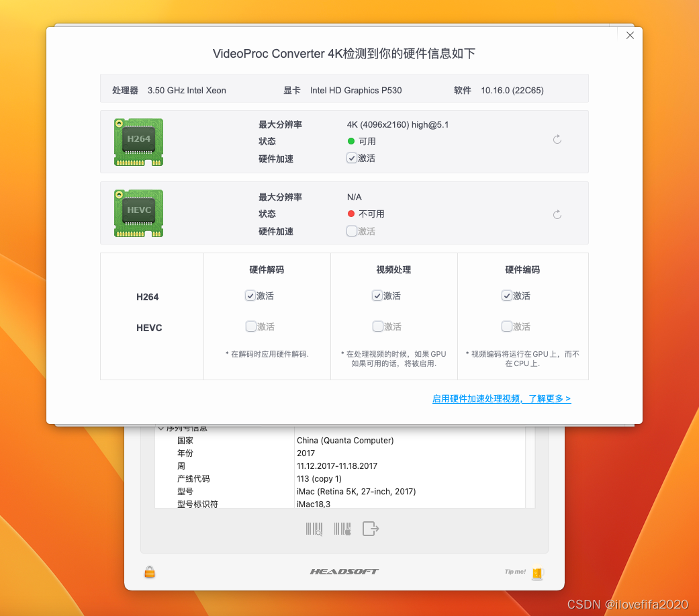This screenshot has width=699, height=616.
Task: Toggle HEVC hardware decoding checkbox
Action: click(251, 326)
